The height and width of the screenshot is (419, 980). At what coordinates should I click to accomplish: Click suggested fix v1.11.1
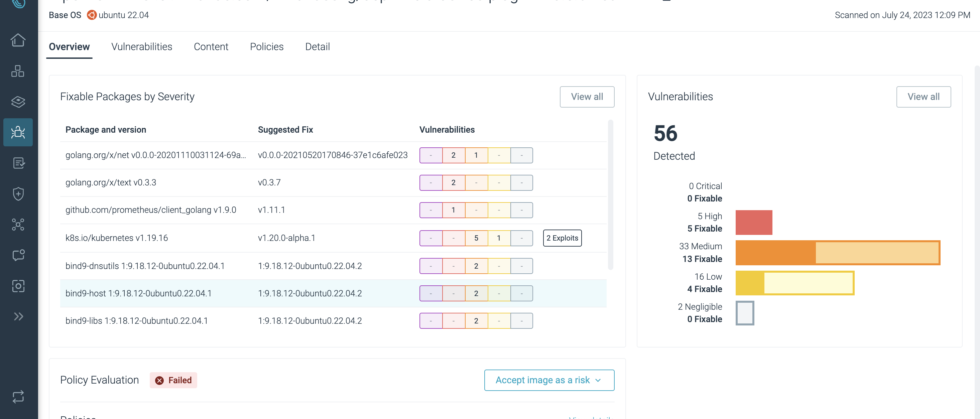pos(271,210)
